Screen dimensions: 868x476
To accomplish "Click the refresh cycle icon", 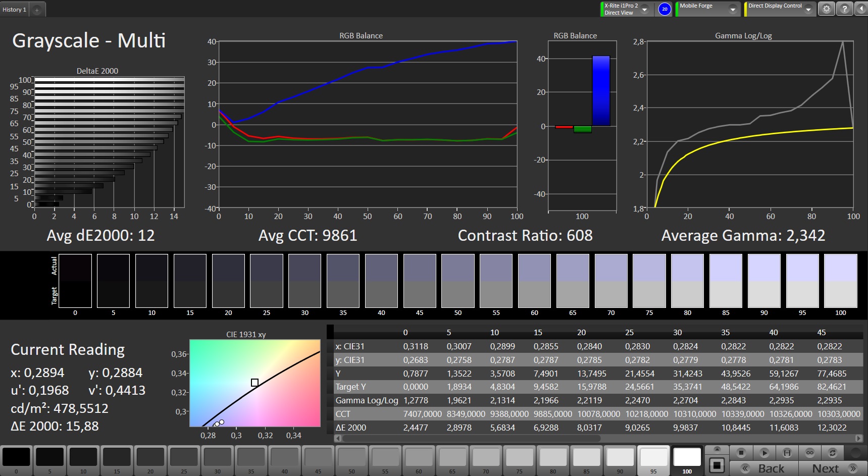I will (833, 453).
